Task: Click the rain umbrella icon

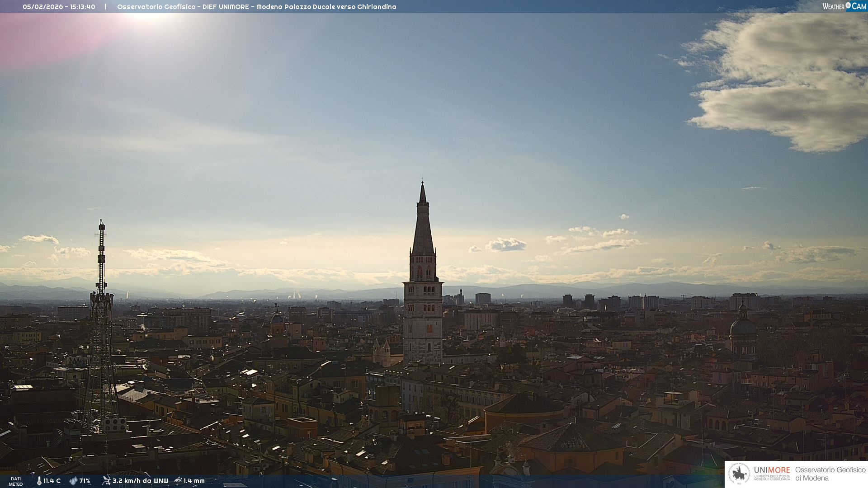Action: pos(178,480)
